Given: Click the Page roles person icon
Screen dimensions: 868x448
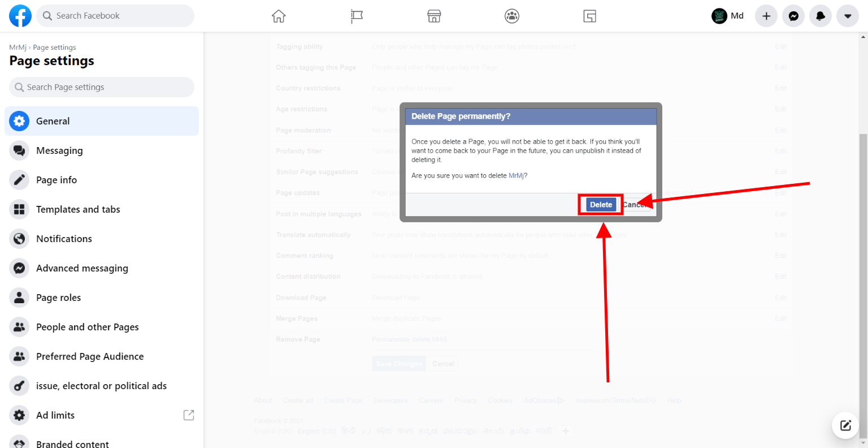Looking at the screenshot, I should [19, 298].
